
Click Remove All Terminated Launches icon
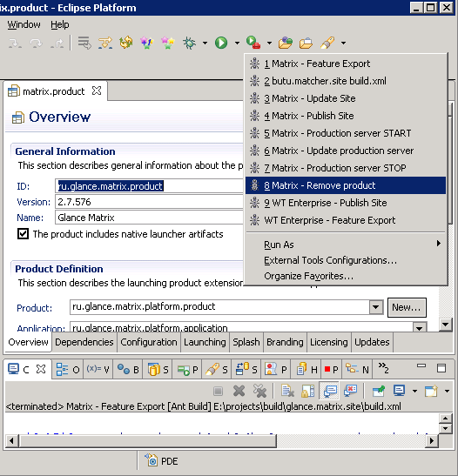(x=259, y=391)
